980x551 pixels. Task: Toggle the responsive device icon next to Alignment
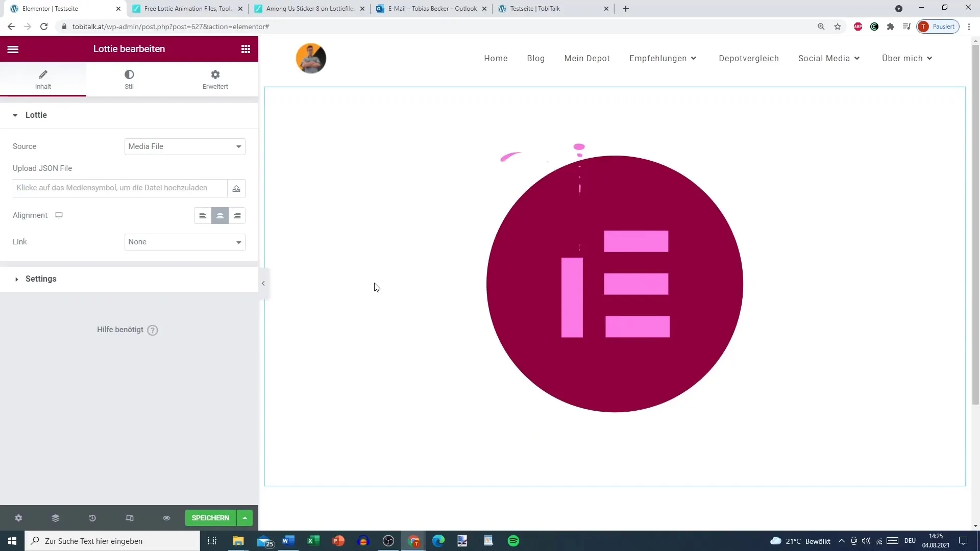tap(59, 215)
